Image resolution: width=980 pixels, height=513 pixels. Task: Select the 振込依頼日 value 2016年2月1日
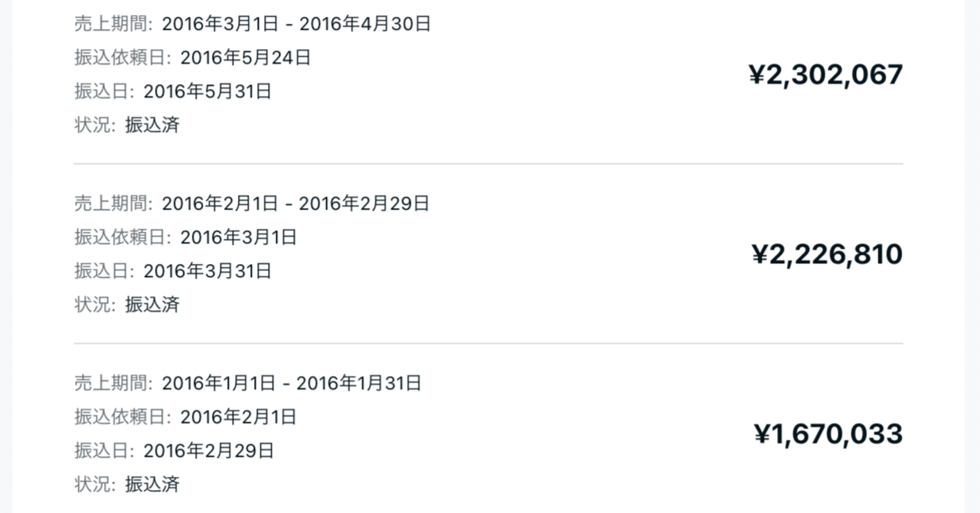[x=238, y=417]
